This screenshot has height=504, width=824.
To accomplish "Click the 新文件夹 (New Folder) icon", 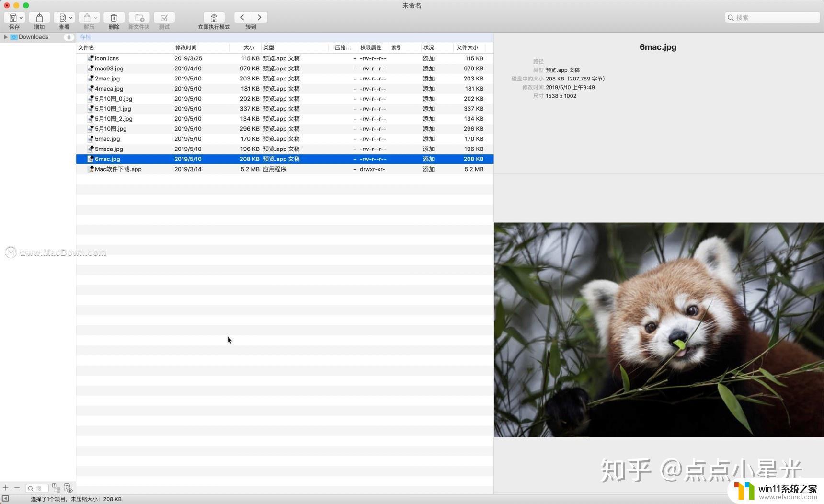I will pyautogui.click(x=139, y=18).
